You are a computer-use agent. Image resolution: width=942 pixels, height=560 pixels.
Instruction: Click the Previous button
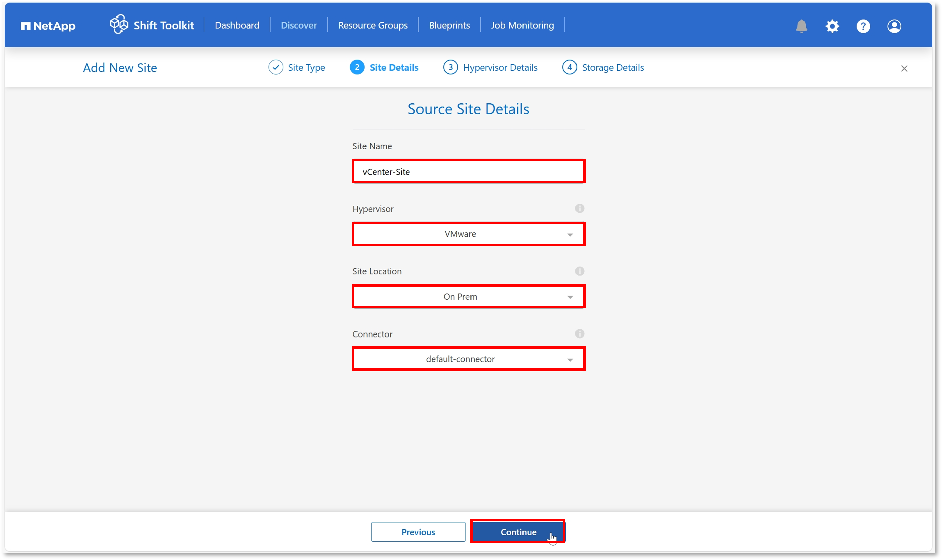(418, 532)
